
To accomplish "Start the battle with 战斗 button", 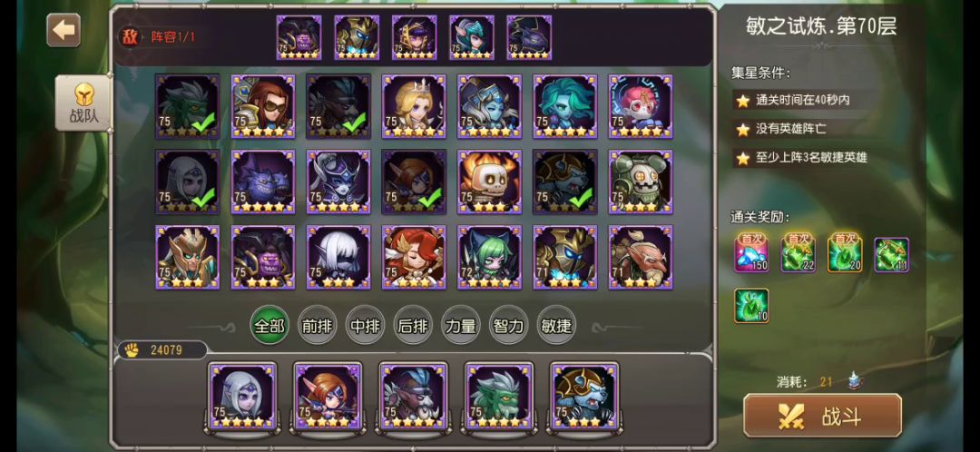I will pyautogui.click(x=822, y=417).
